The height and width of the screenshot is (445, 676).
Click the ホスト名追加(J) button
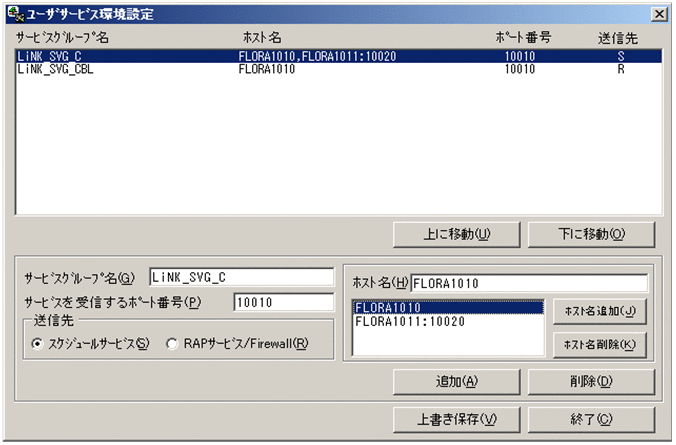click(x=600, y=311)
